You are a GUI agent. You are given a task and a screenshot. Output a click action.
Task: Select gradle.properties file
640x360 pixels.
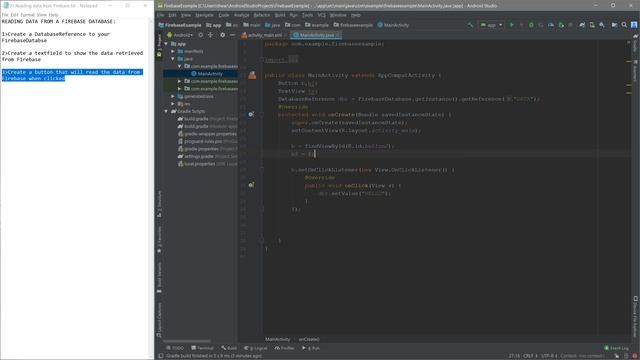(x=207, y=149)
